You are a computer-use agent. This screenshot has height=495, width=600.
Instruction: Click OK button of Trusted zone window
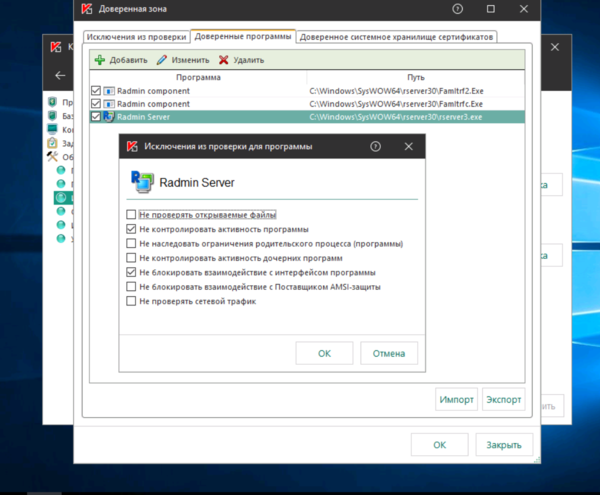439,445
